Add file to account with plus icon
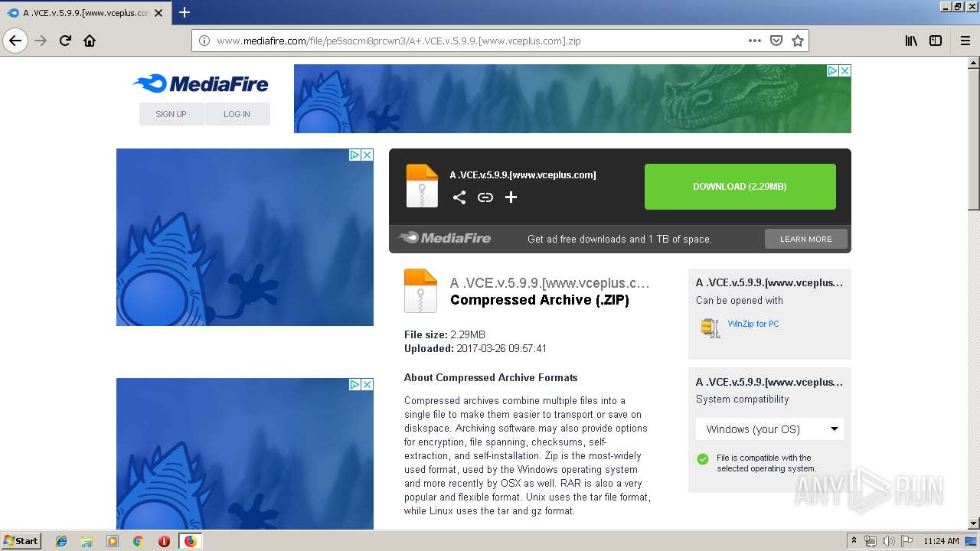This screenshot has height=551, width=980. [x=511, y=197]
